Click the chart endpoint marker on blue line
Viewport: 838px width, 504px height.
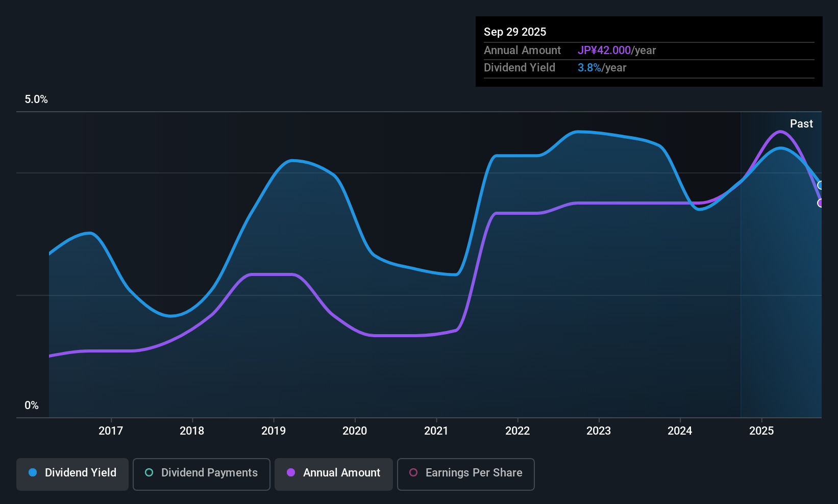[x=819, y=185]
